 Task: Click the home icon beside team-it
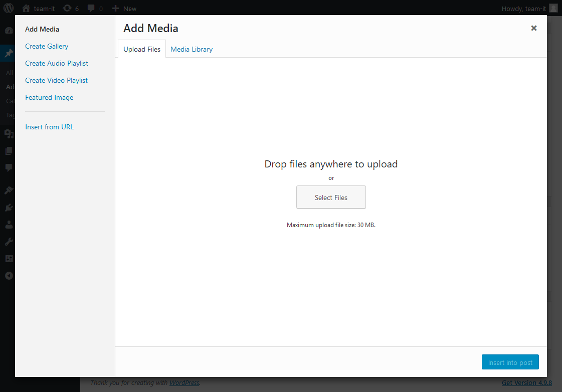(x=26, y=8)
